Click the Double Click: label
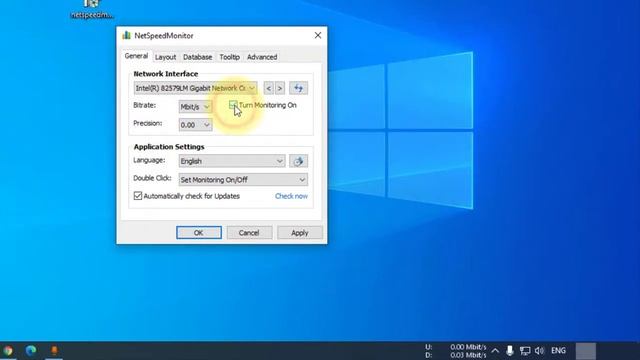Image resolution: width=640 pixels, height=360 pixels. [152, 178]
